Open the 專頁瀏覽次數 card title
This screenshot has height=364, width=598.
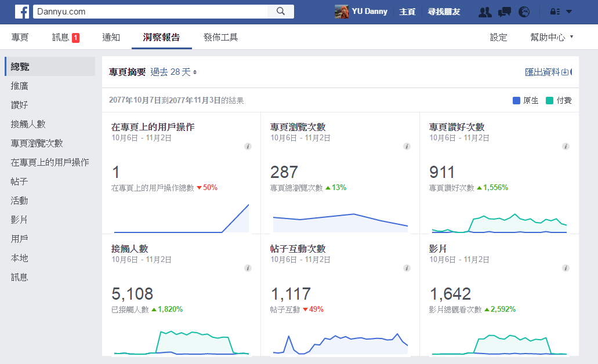(x=298, y=127)
